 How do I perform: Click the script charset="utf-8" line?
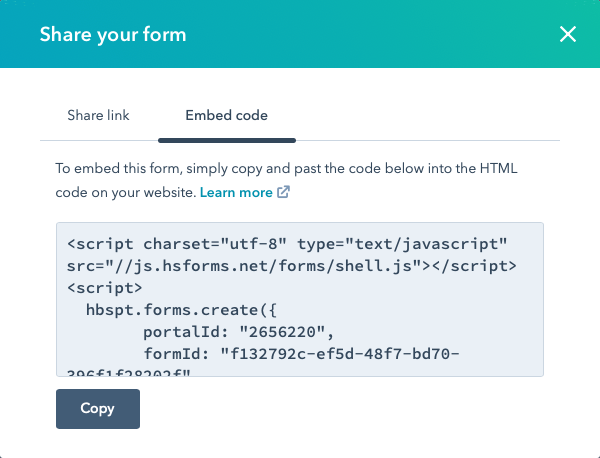point(287,244)
